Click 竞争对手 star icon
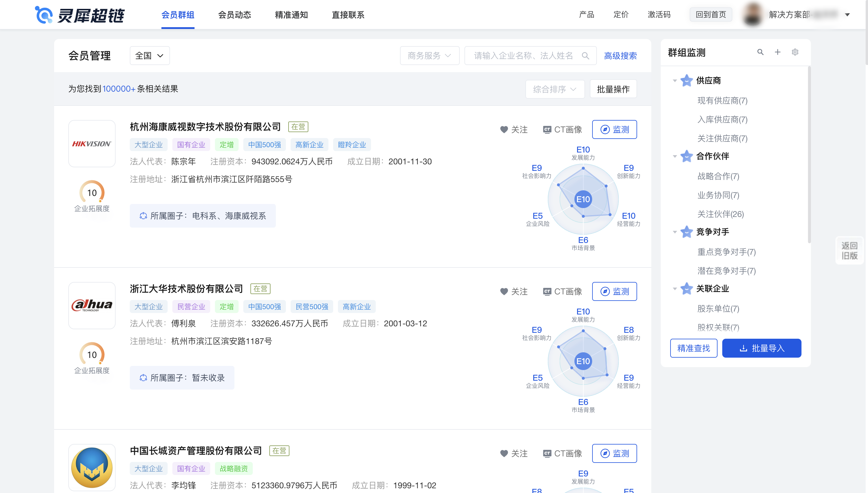This screenshot has width=868, height=493. [x=686, y=232]
